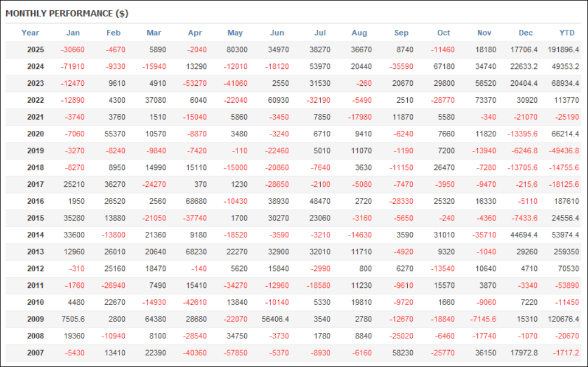
Task: Select the 2019 year row label
Action: pos(35,151)
